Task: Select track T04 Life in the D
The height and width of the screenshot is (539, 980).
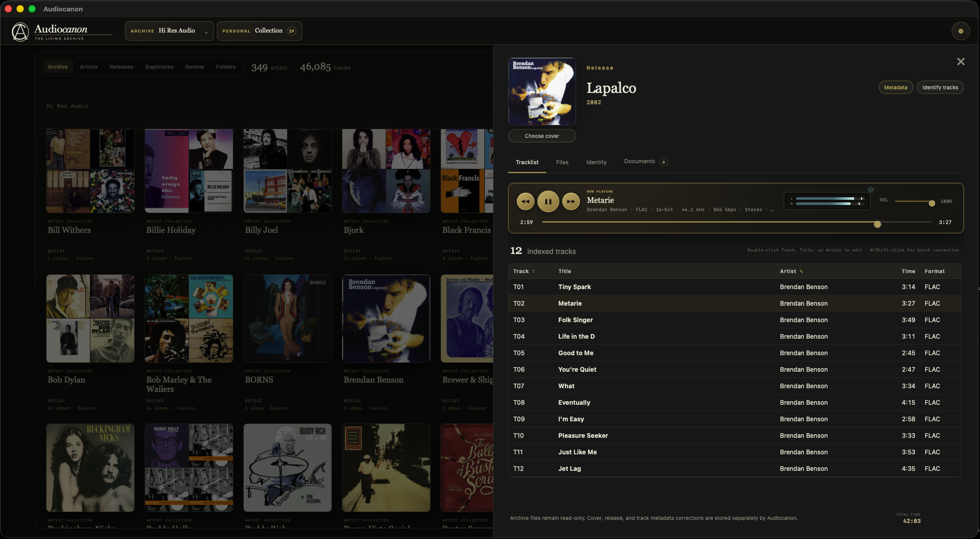Action: [734, 337]
